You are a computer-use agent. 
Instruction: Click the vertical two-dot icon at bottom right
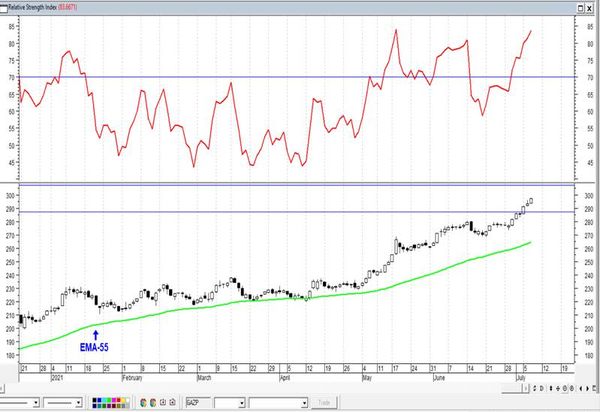pyautogui.click(x=551, y=388)
